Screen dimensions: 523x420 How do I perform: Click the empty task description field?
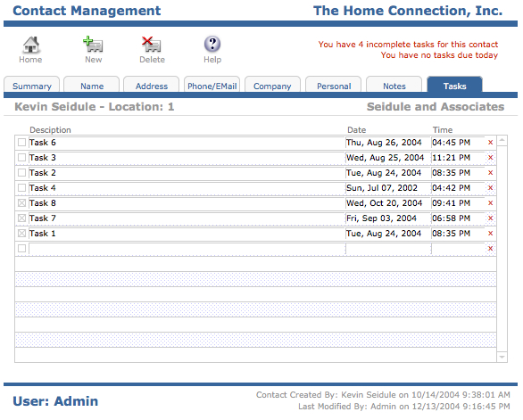point(187,249)
